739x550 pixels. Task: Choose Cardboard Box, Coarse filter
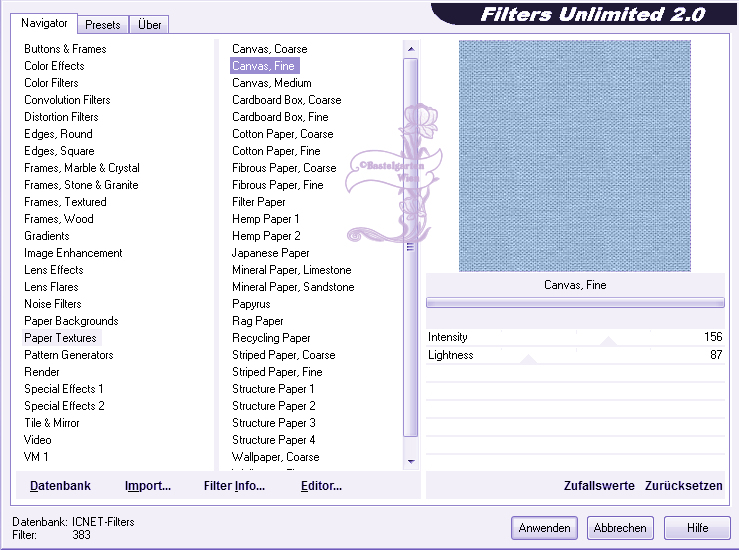287,100
